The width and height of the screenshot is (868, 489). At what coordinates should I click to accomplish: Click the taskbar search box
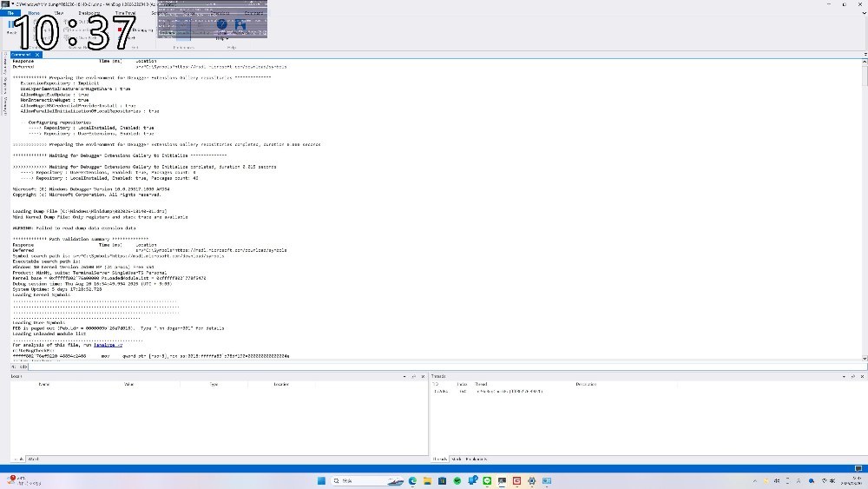pyautogui.click(x=367, y=480)
